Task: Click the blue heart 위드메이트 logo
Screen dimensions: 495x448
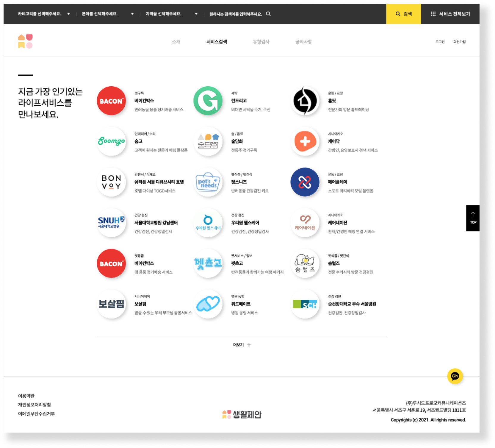Action: pos(208,304)
